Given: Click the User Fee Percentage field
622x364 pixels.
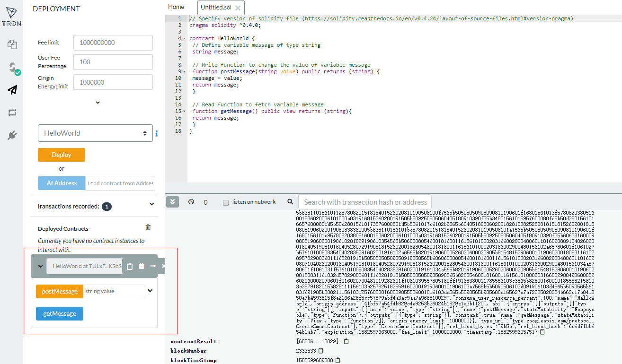Looking at the screenshot, I should 113,62.
